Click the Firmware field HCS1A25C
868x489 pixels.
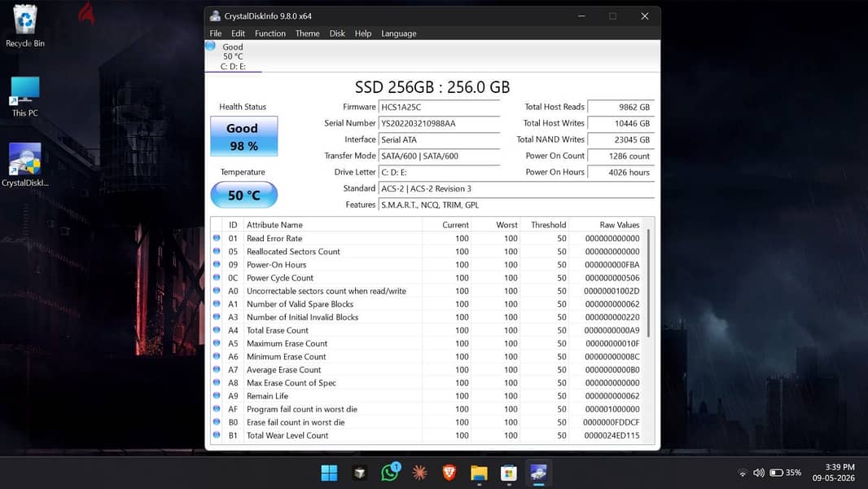439,107
